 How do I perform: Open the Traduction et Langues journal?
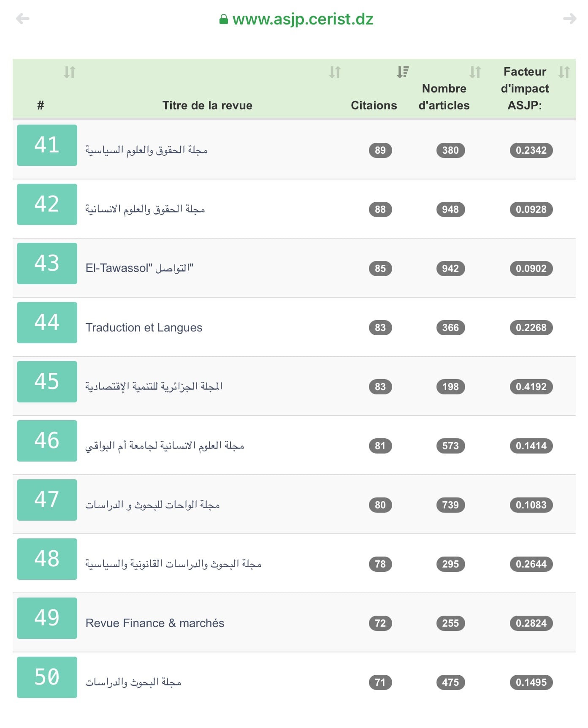pyautogui.click(x=144, y=328)
